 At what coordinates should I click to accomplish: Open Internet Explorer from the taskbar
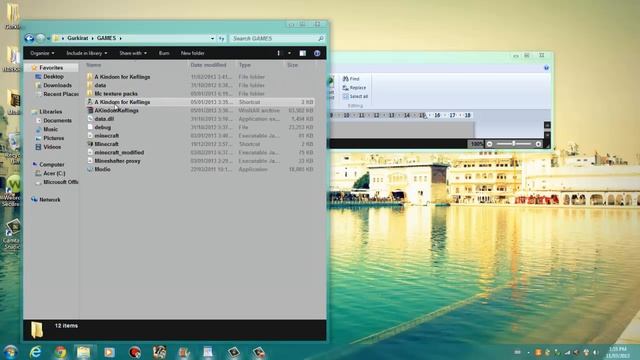tap(36, 351)
